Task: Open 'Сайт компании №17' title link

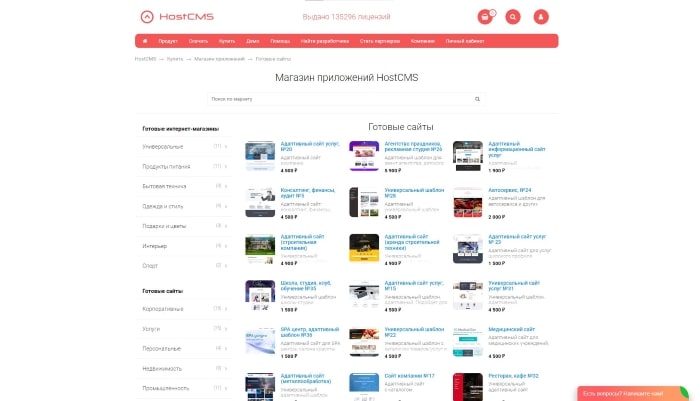Action: 409,376
